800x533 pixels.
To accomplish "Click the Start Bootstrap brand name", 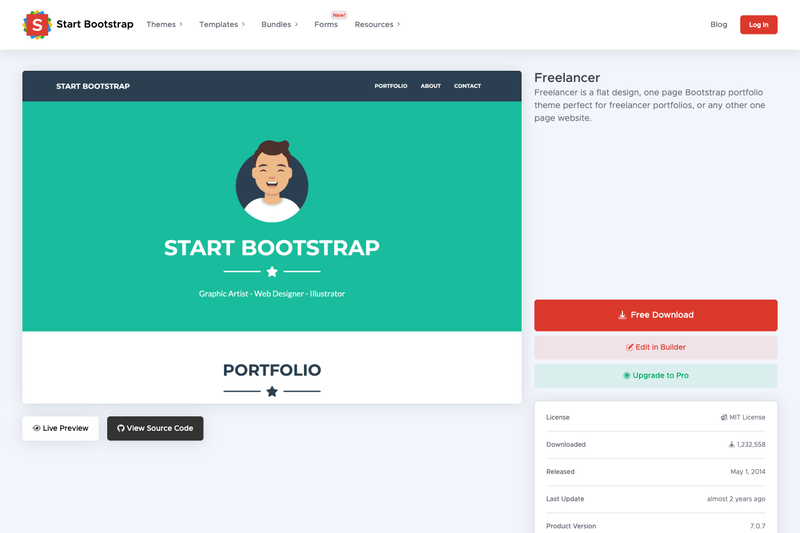I will coord(95,24).
